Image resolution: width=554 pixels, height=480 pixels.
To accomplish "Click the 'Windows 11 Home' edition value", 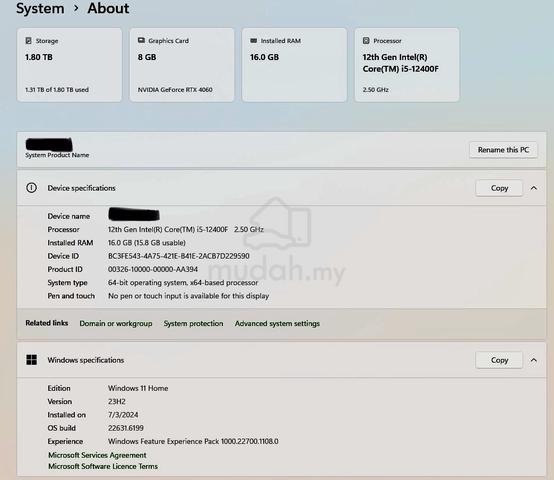I will pyautogui.click(x=138, y=388).
